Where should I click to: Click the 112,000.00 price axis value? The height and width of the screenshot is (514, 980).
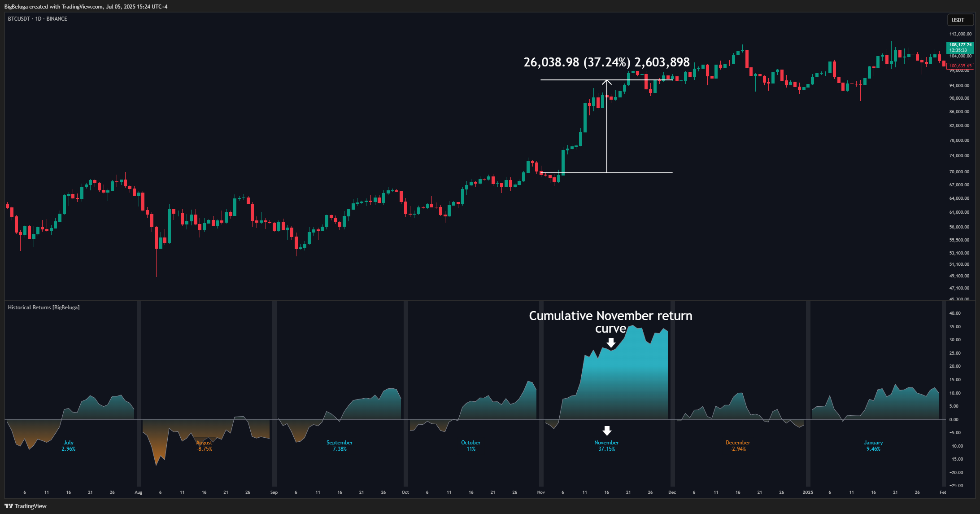pyautogui.click(x=960, y=34)
